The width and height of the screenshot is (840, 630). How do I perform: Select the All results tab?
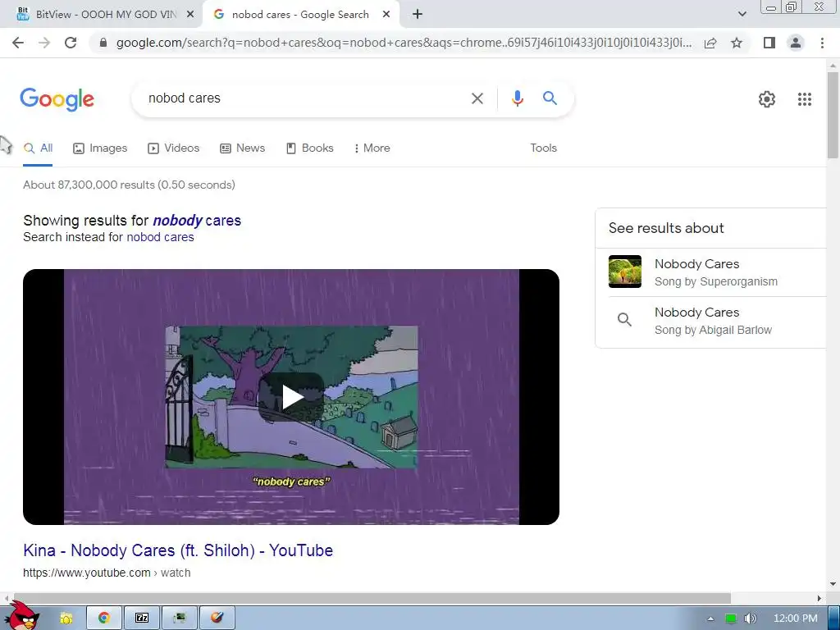[x=38, y=148]
